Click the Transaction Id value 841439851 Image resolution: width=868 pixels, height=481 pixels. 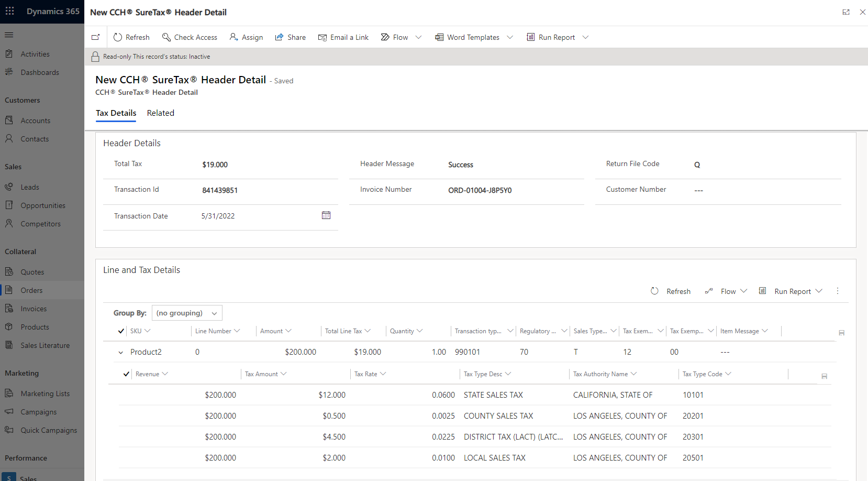coord(220,190)
